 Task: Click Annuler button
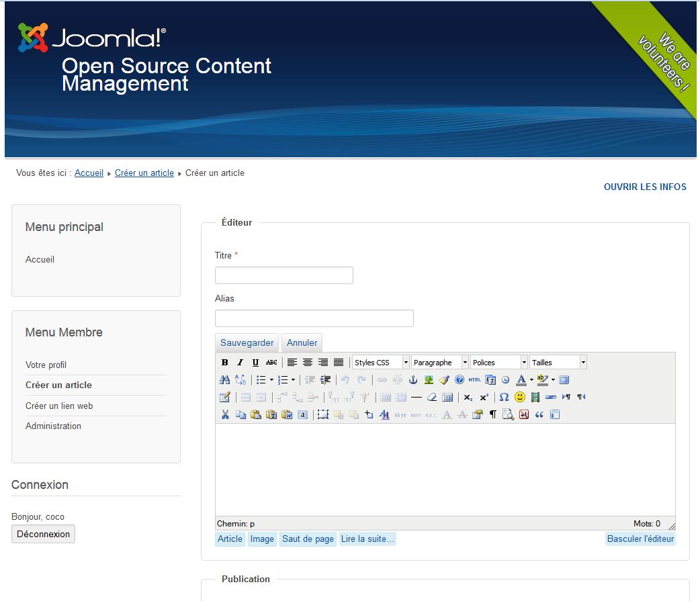[302, 342]
